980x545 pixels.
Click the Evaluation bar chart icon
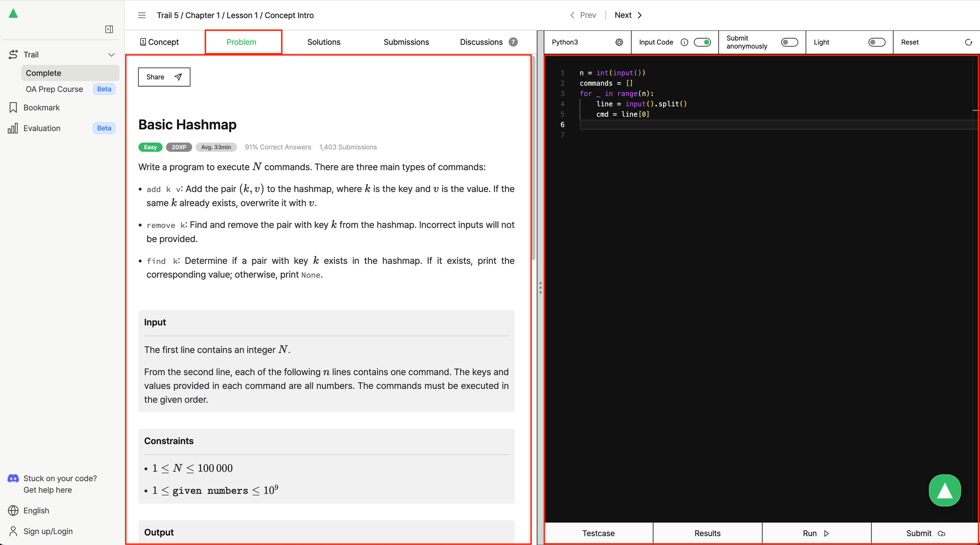click(x=13, y=128)
